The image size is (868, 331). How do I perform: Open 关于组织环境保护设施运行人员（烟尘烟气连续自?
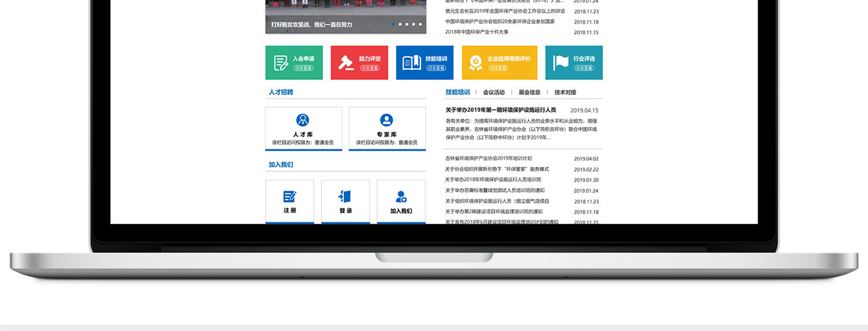pyautogui.click(x=497, y=201)
